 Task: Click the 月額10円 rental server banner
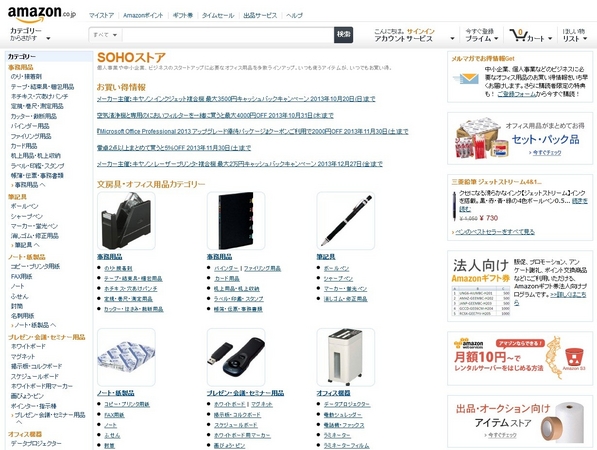pyautogui.click(x=520, y=358)
